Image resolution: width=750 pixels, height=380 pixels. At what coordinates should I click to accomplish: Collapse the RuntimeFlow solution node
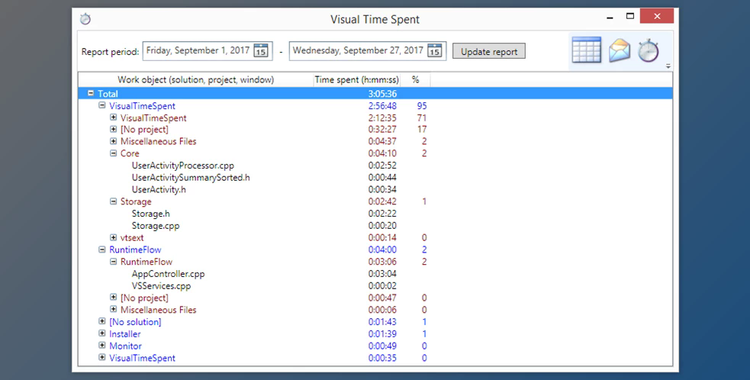pos(102,249)
